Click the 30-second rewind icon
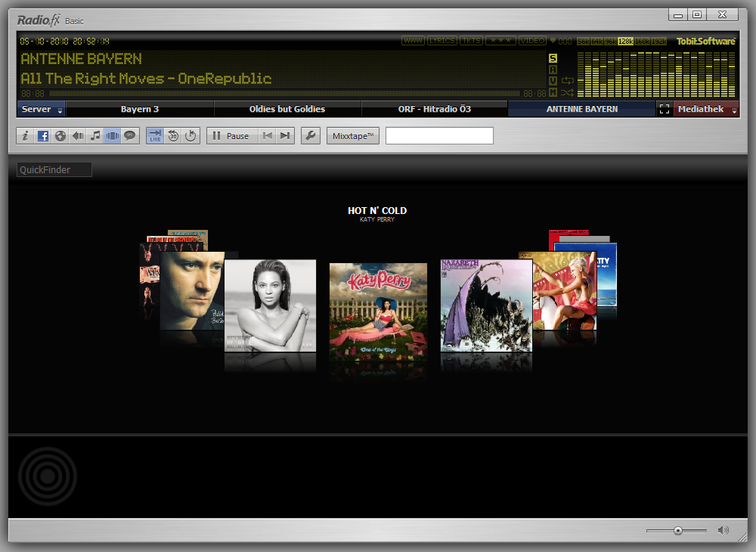 point(173,136)
